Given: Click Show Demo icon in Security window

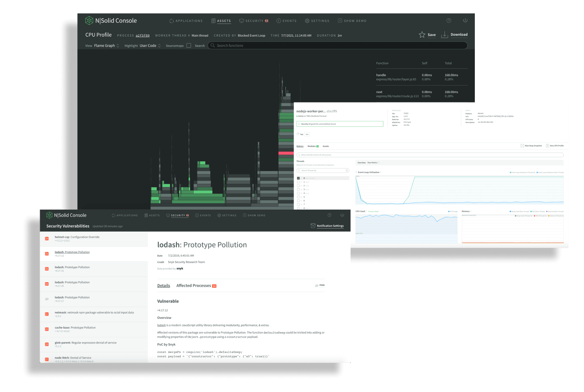Looking at the screenshot, I should pos(245,215).
